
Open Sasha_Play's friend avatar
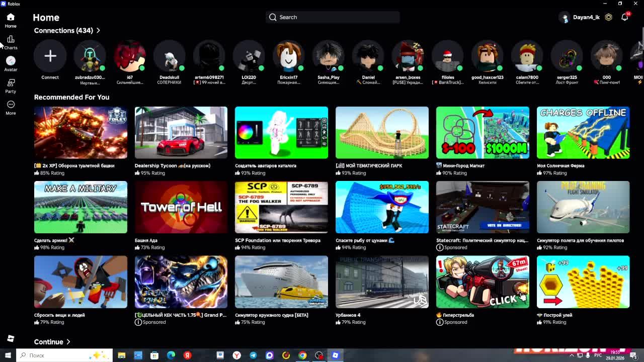pos(328,56)
